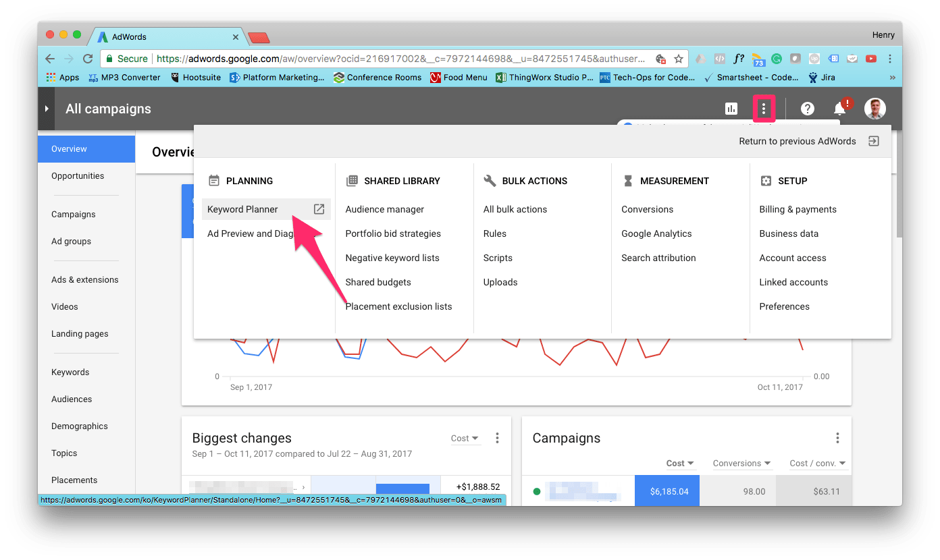
Task: Click the Google Drive extension icon
Action: click(x=701, y=59)
